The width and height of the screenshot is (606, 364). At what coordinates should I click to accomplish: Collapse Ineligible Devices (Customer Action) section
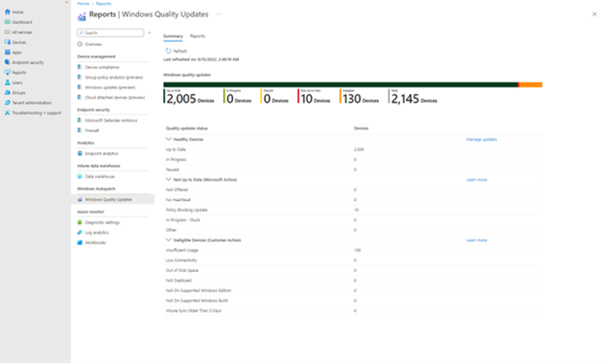tap(169, 240)
